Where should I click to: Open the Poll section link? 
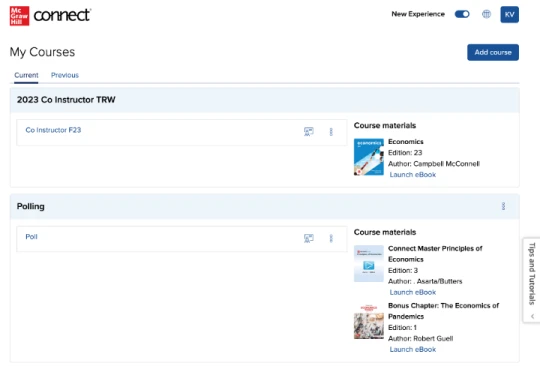[31, 237]
